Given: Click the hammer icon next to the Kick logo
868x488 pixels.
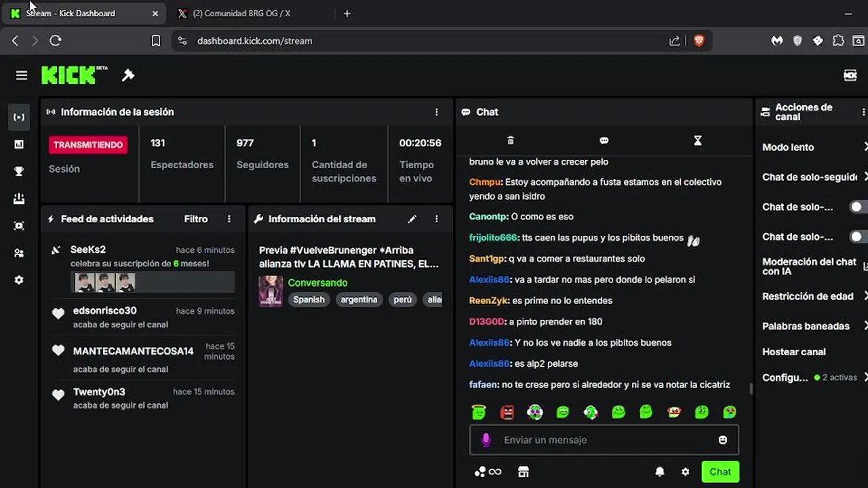Looking at the screenshot, I should [x=128, y=75].
